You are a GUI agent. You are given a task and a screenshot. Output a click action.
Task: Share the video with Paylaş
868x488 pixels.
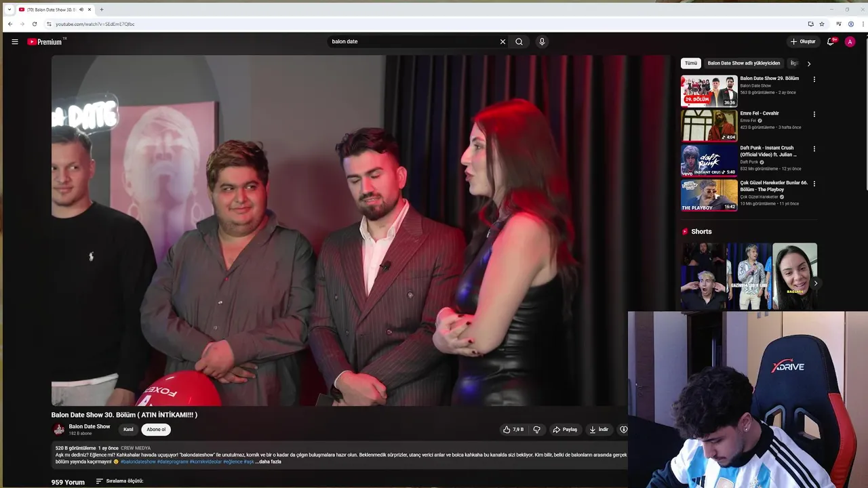(565, 430)
